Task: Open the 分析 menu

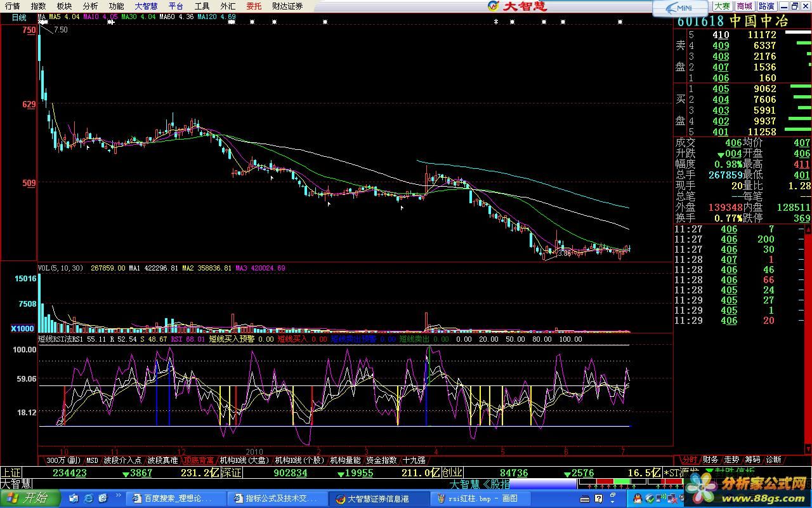Action: (90, 6)
